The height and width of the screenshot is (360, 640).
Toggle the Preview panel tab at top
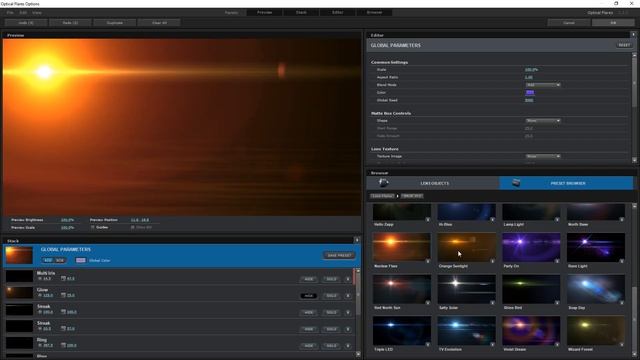point(264,13)
